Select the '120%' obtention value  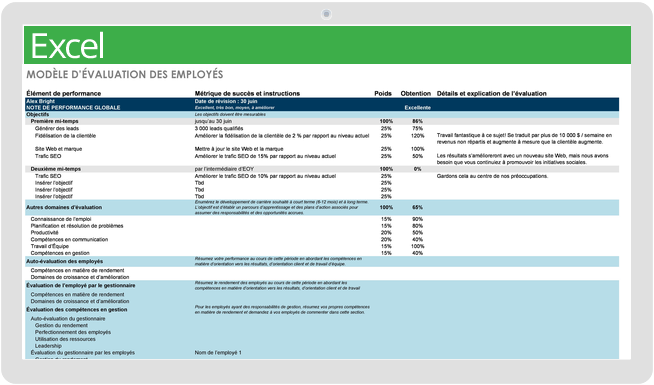(418, 136)
